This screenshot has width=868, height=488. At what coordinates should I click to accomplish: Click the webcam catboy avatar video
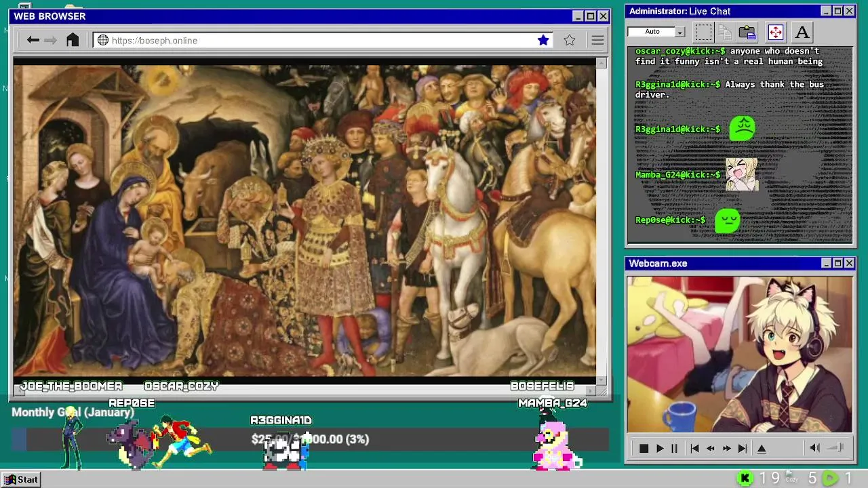(x=739, y=354)
